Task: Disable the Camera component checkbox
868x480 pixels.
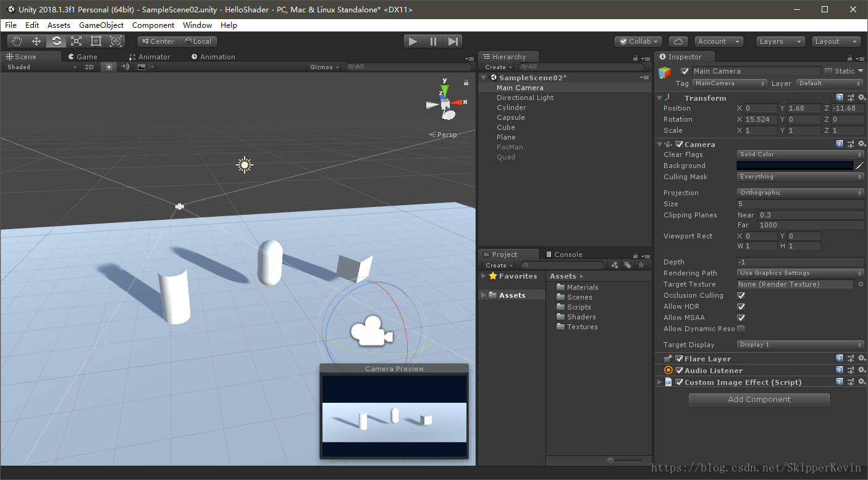Action: click(680, 144)
